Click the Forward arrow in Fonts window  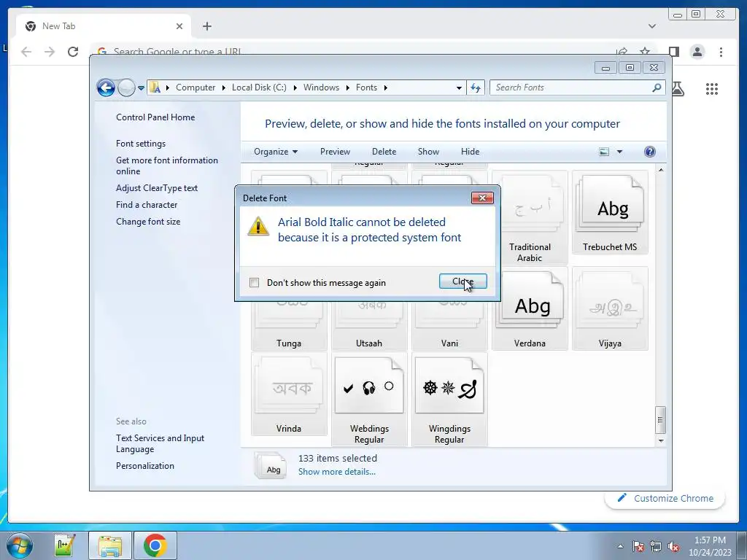(x=126, y=87)
